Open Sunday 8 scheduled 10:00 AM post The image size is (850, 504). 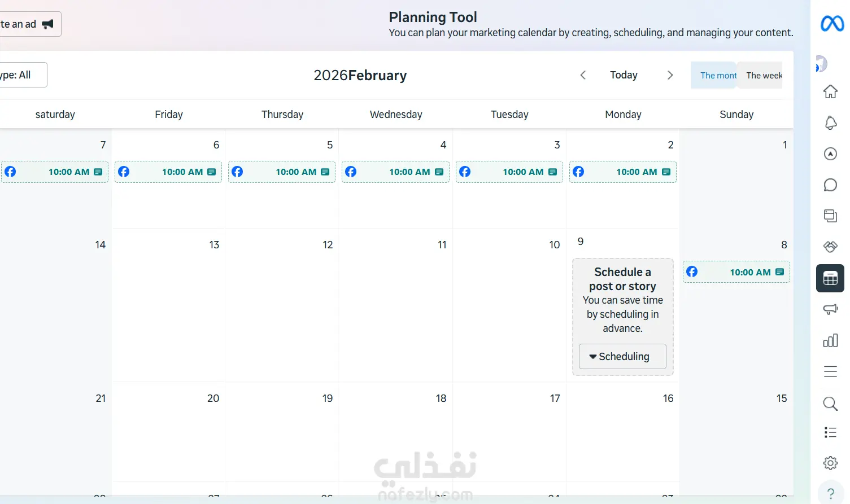coord(736,272)
